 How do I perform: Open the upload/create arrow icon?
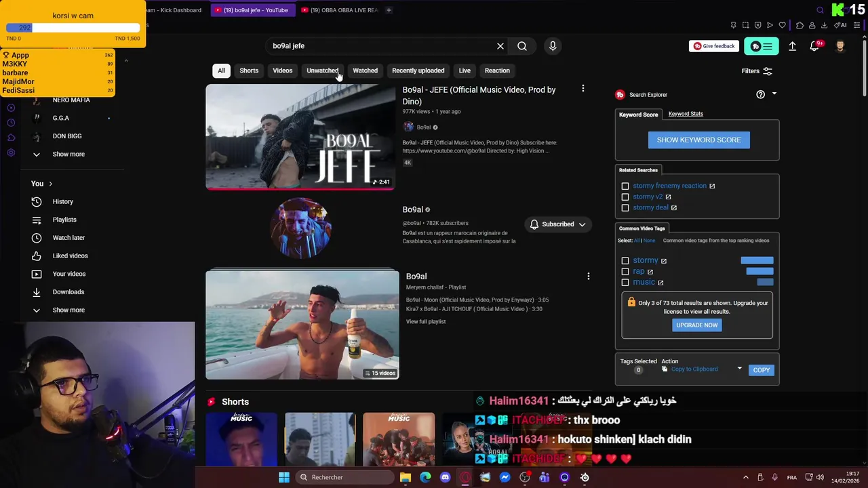(x=792, y=46)
